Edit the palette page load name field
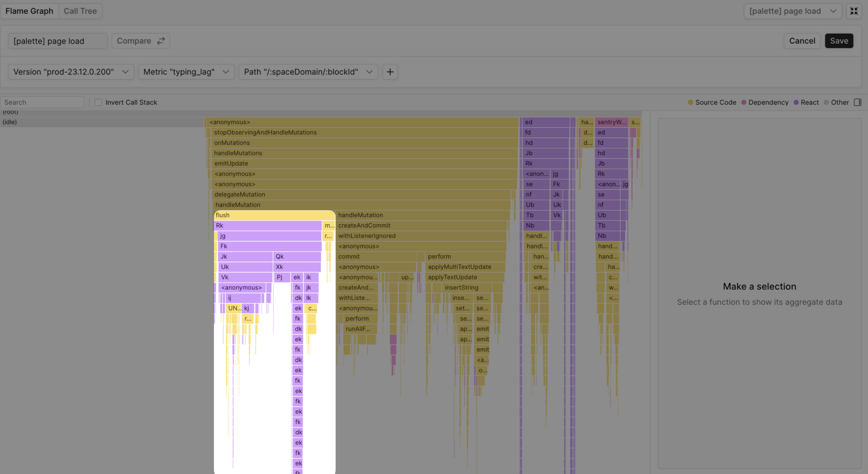Screen dimensions: 868x474 pos(58,41)
